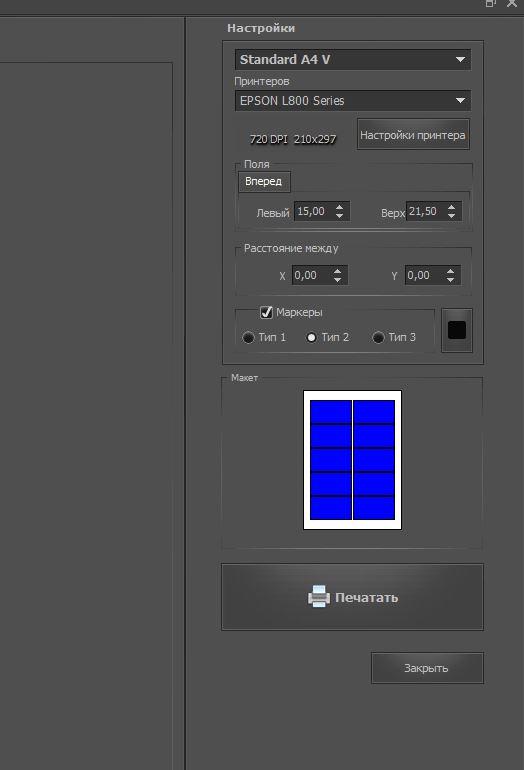Click the Левый margin value field
The width and height of the screenshot is (524, 770).
click(313, 211)
